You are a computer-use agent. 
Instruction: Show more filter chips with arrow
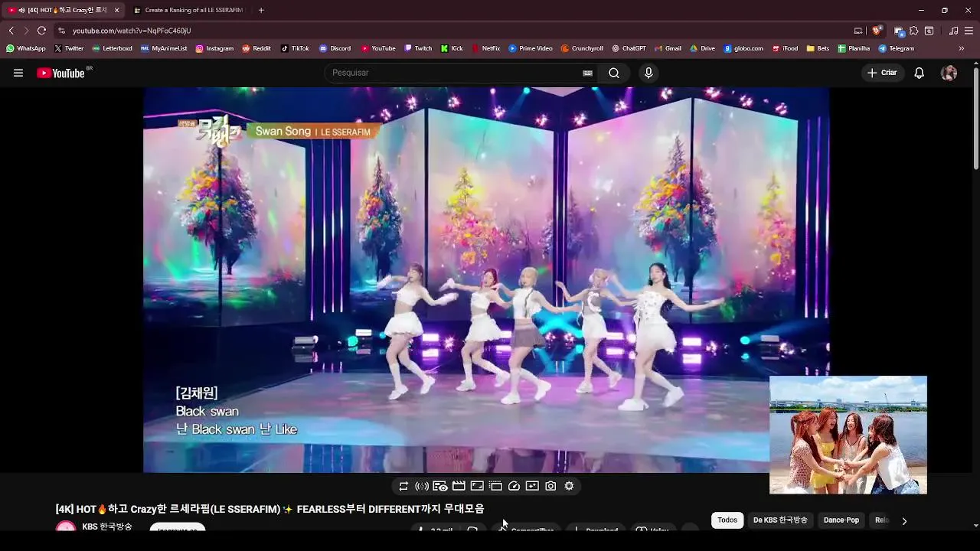(x=904, y=521)
